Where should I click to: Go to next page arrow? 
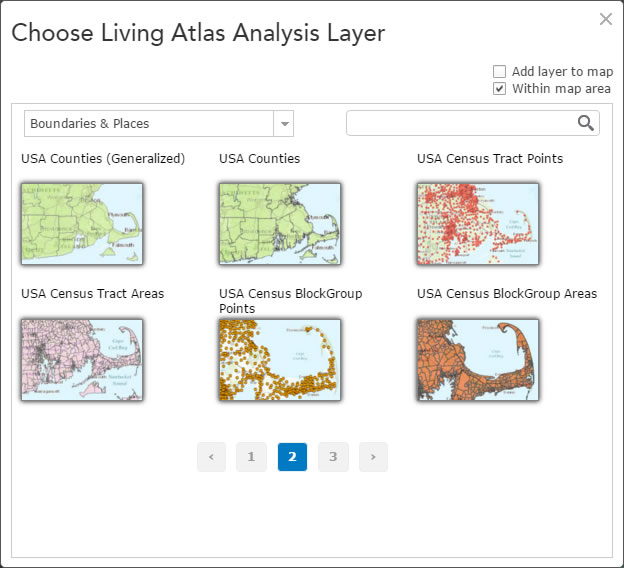tap(373, 457)
